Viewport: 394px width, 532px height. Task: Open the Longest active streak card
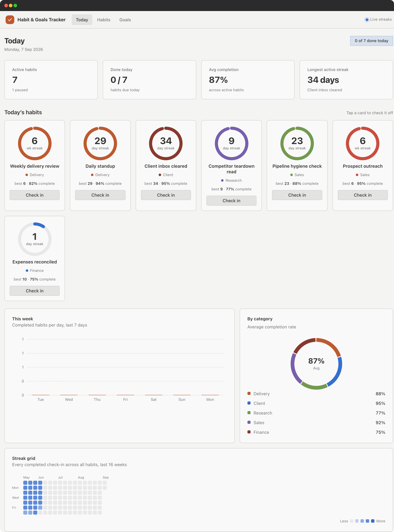(346, 80)
